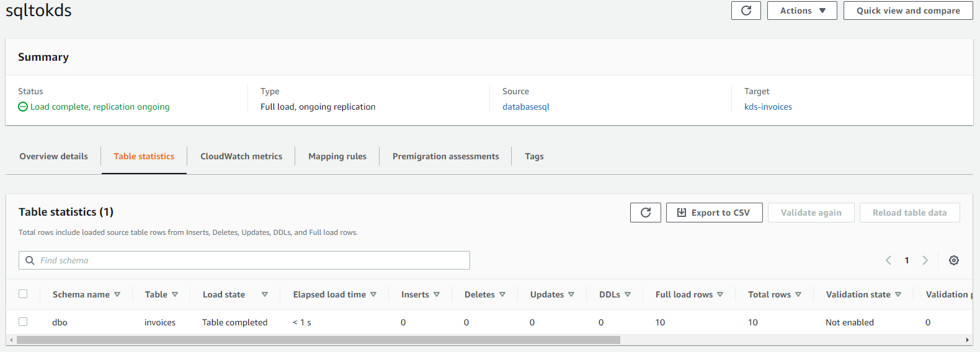
Task: Focus the Find schema search field
Action: coord(248,260)
